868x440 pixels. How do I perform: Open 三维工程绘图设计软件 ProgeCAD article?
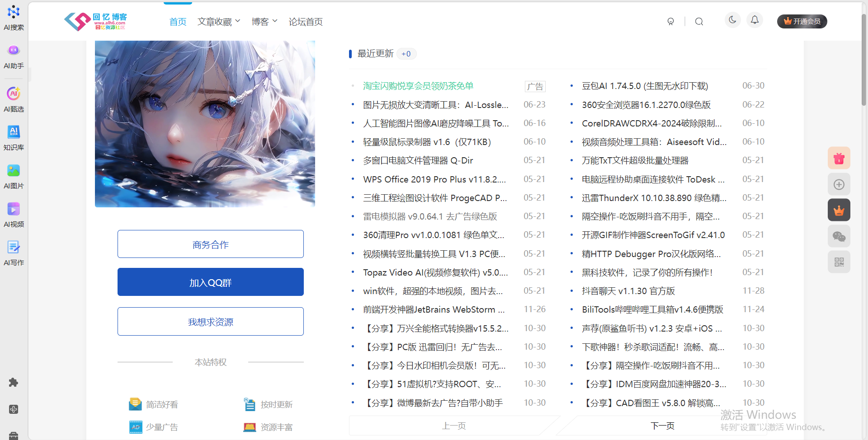point(435,198)
